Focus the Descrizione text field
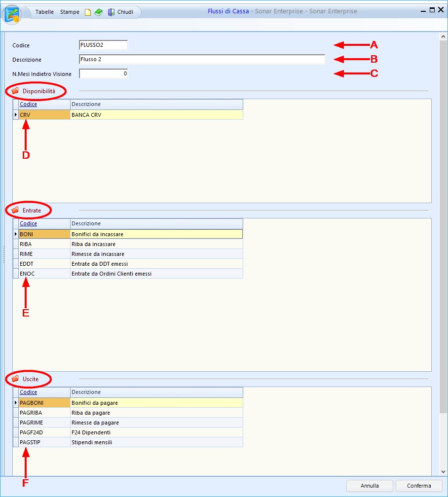The width and height of the screenshot is (448, 497). click(x=201, y=60)
